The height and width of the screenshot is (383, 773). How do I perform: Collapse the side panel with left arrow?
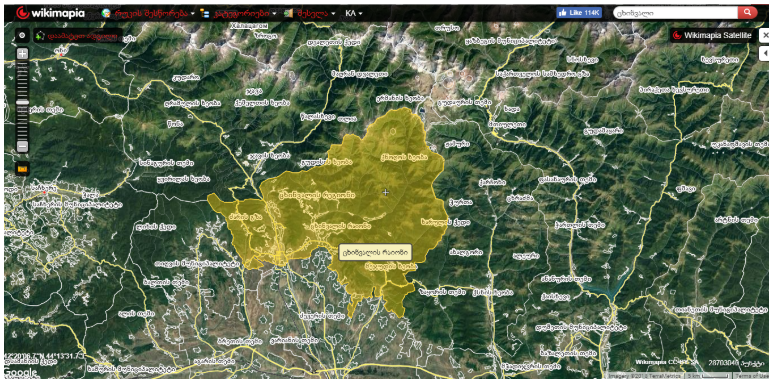(766, 52)
